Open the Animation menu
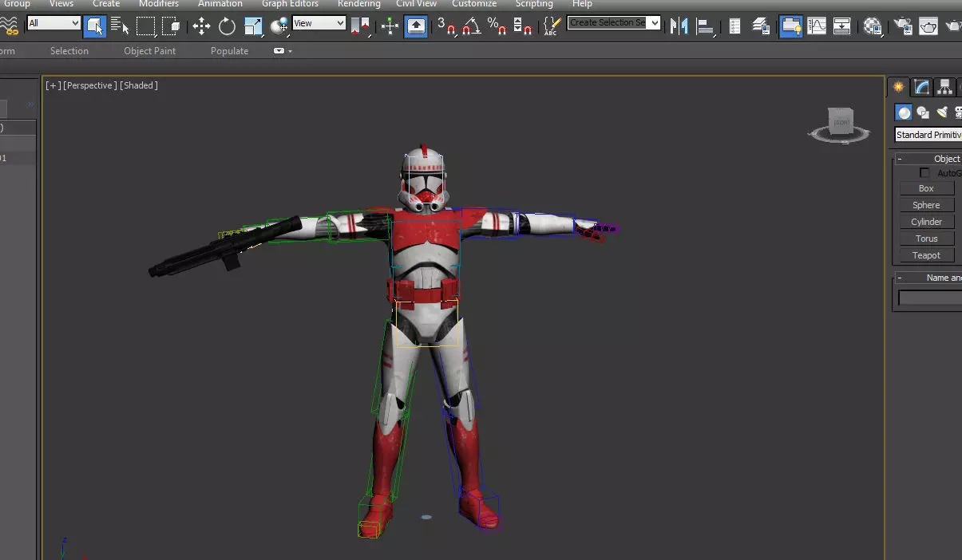The height and width of the screenshot is (560, 962). pyautogui.click(x=220, y=4)
